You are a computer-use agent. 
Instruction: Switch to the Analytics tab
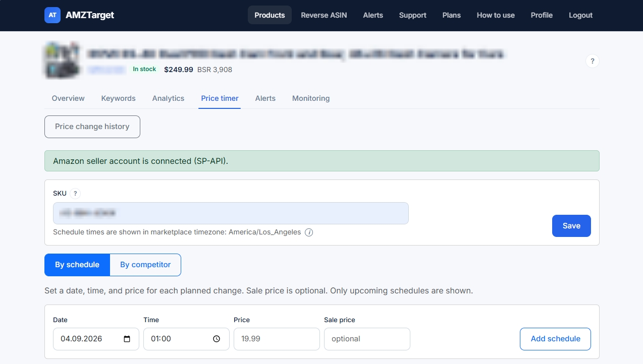168,98
